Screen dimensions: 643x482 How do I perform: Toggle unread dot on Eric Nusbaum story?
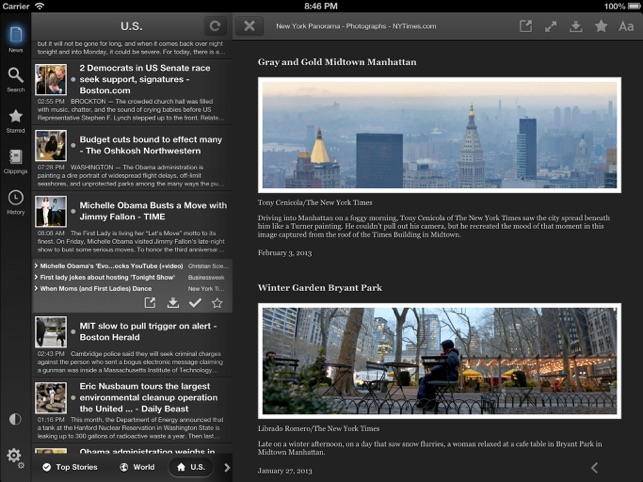[x=73, y=397]
